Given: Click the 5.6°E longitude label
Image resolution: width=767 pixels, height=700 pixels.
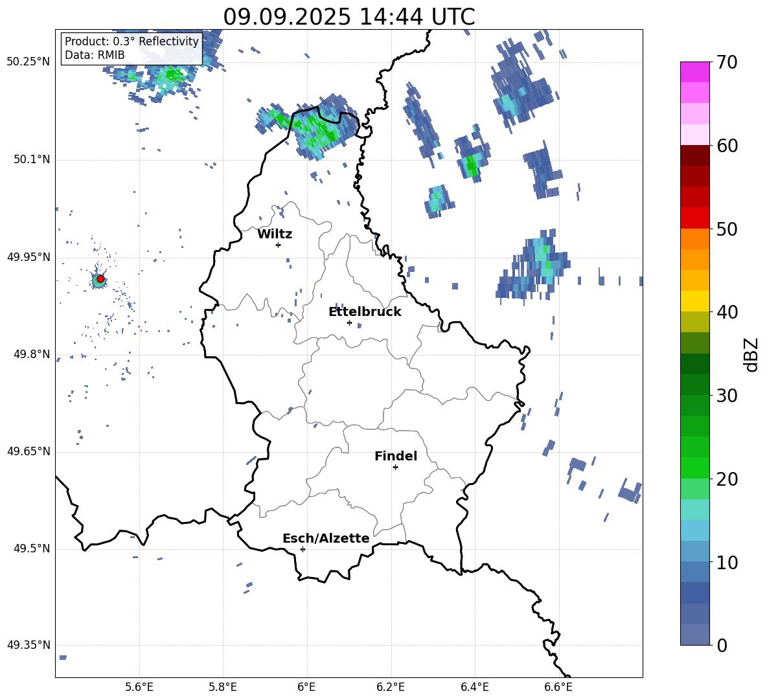Looking at the screenshot, I should [139, 687].
